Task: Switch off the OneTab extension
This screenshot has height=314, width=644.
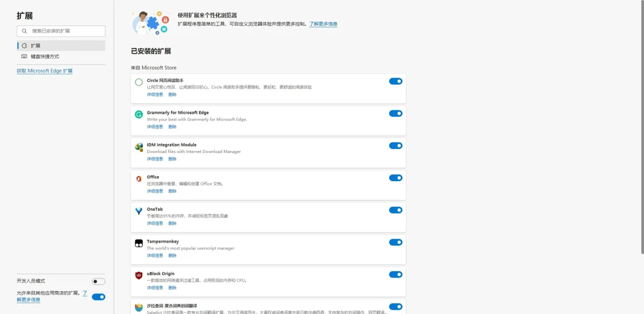Action: 396,210
